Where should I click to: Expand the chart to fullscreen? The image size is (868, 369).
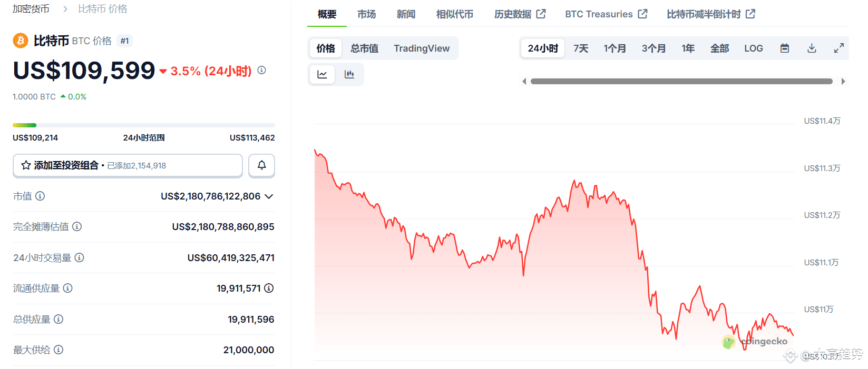(839, 48)
